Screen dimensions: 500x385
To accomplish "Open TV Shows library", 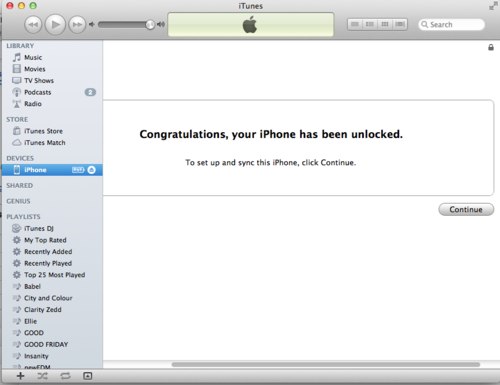I will click(52, 81).
